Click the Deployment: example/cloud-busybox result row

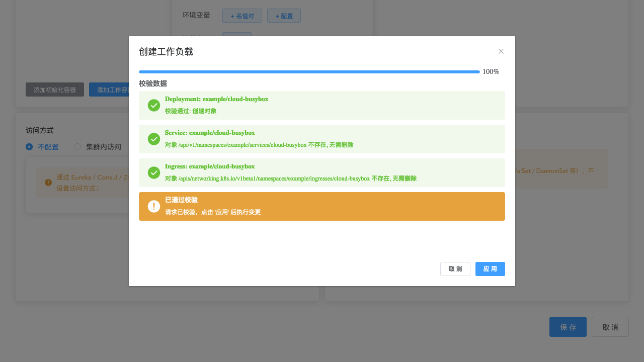tap(322, 105)
